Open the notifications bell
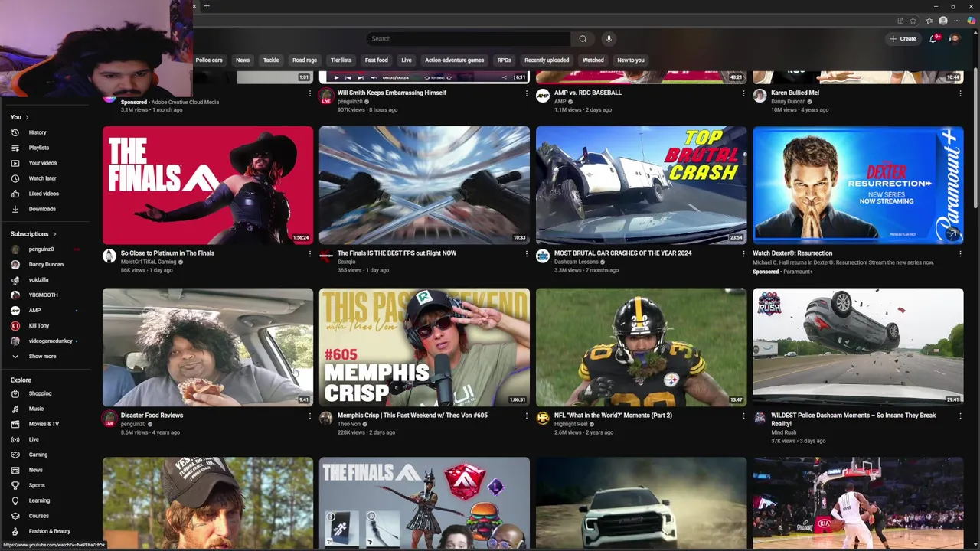 933,39
